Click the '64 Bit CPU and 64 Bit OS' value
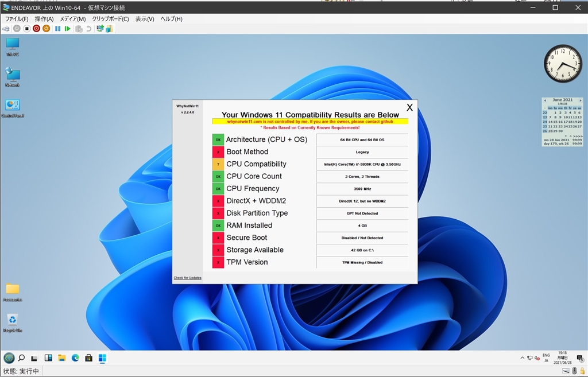This screenshot has width=588, height=377. (x=362, y=140)
